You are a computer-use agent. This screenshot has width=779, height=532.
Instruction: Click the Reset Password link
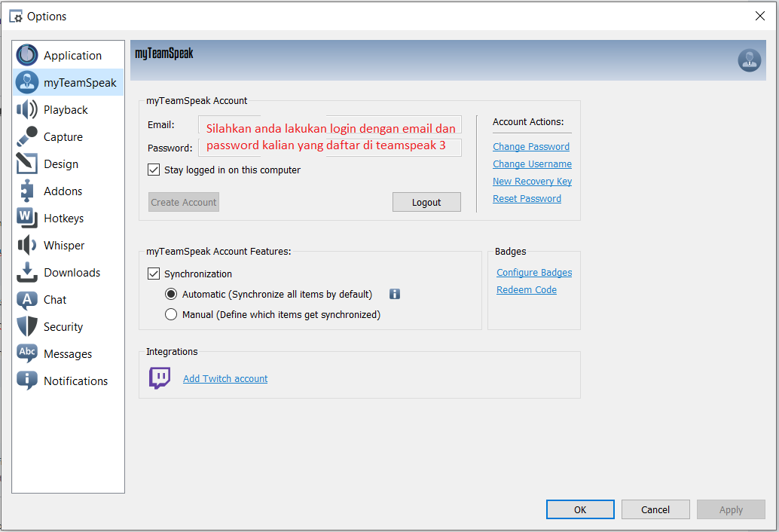tap(527, 199)
